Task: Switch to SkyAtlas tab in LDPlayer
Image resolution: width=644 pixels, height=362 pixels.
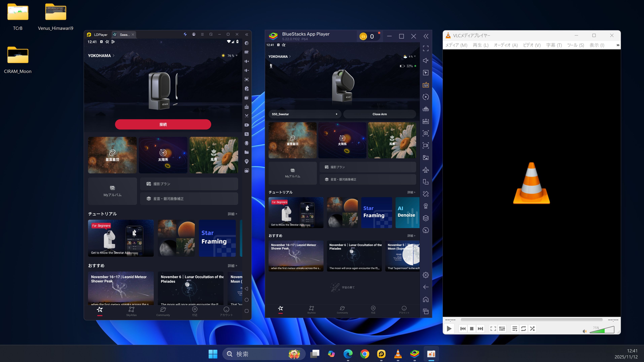Action: 131,311
